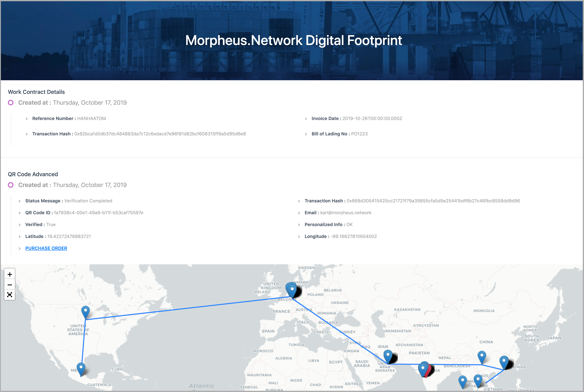This screenshot has height=392, width=584.
Task: Toggle the circle indicator beside QR Code Advanced date
Action: point(11,185)
